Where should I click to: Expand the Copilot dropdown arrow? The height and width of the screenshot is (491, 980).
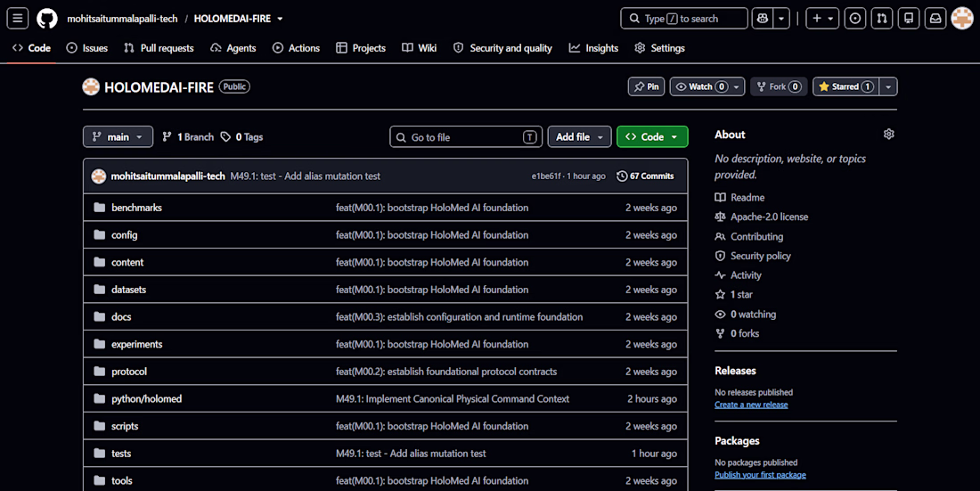pos(781,18)
